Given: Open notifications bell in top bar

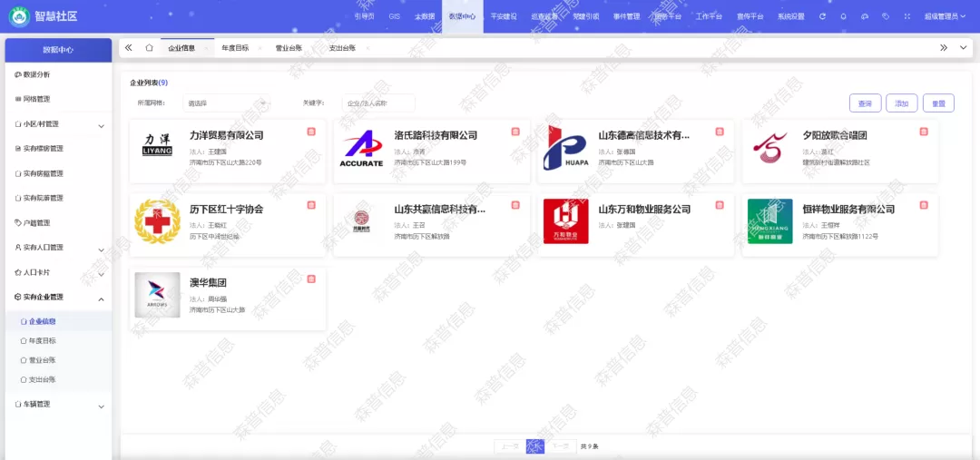Looking at the screenshot, I should pos(843,17).
